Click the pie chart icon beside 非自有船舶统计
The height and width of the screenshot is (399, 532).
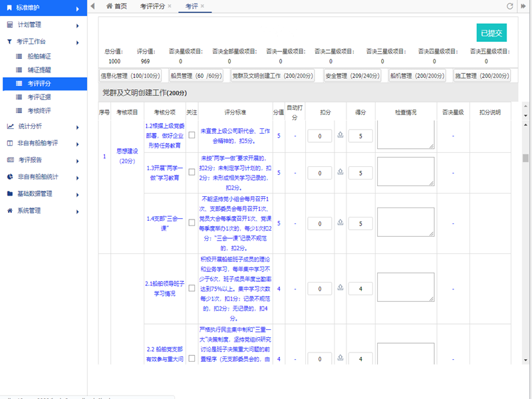click(x=10, y=177)
